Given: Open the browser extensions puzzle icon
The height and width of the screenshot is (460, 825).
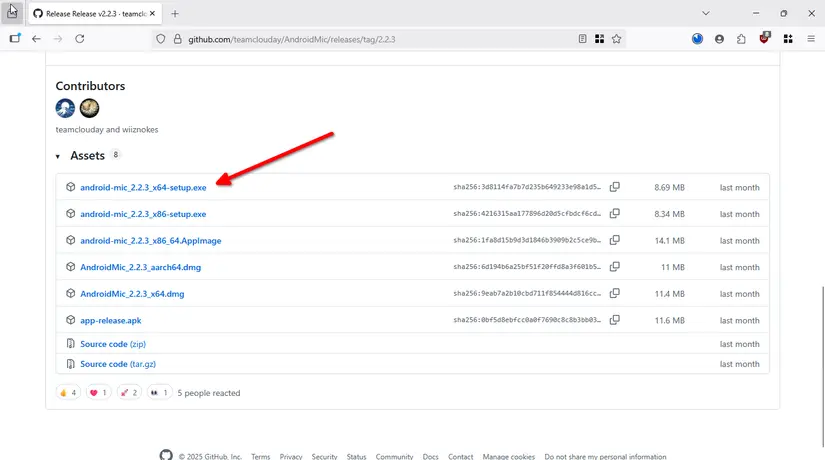Looking at the screenshot, I should [x=741, y=39].
